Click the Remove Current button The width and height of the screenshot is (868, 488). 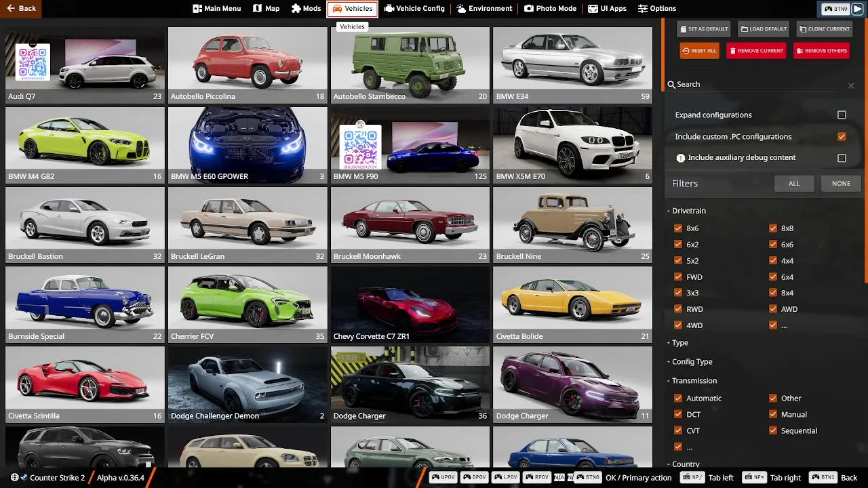click(x=757, y=51)
